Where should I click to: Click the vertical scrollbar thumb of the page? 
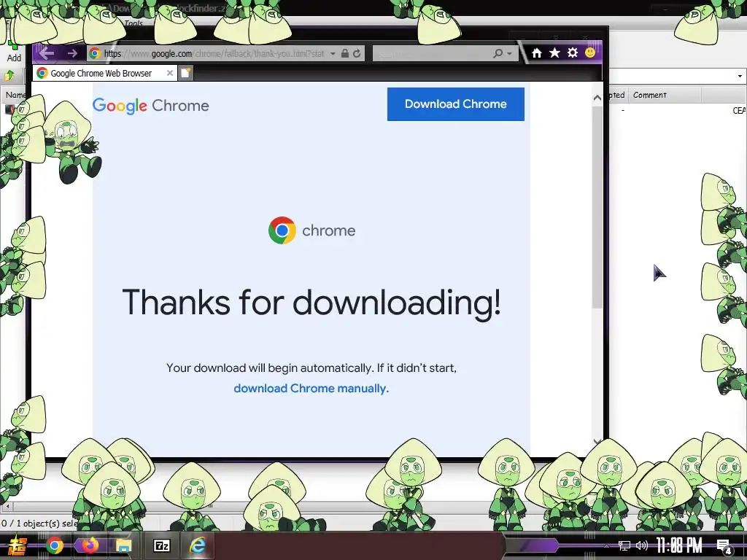click(597, 207)
